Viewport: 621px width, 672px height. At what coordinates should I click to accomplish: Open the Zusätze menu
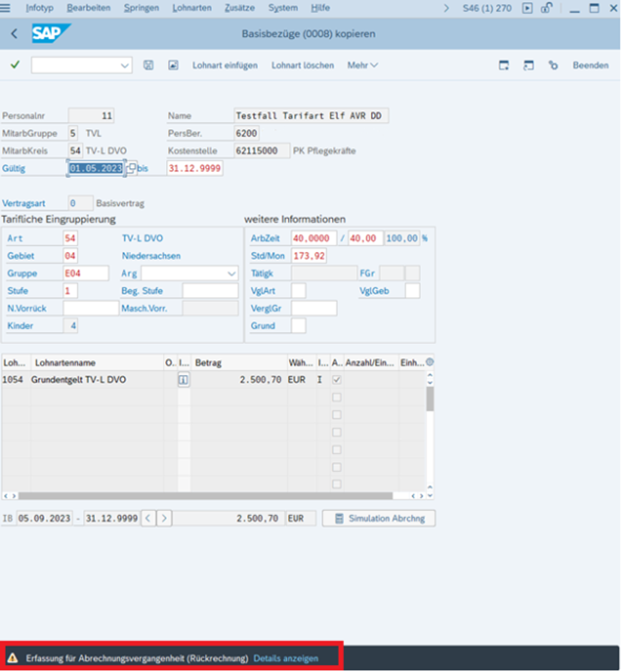240,8
